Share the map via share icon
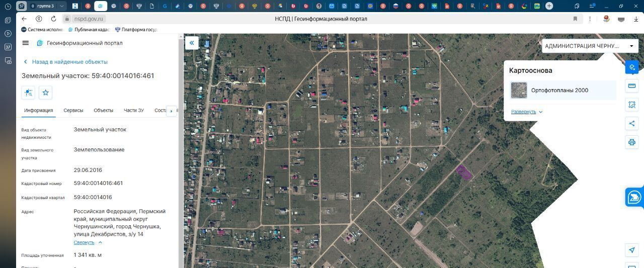 point(632,124)
